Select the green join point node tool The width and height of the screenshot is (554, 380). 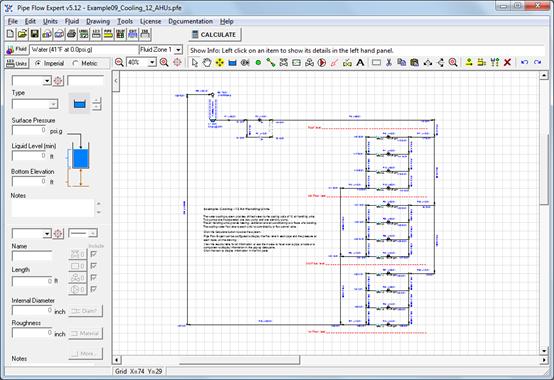pyautogui.click(x=258, y=63)
